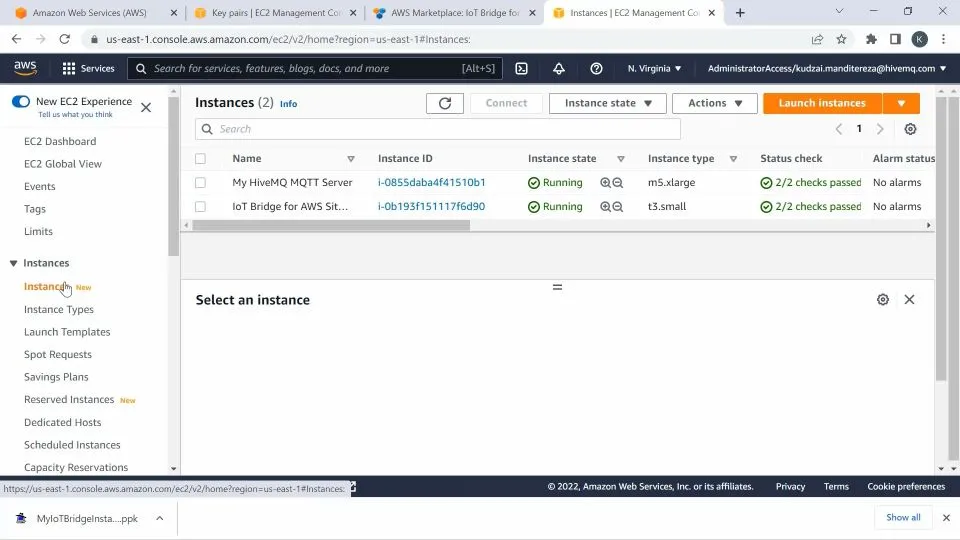Image resolution: width=960 pixels, height=540 pixels.
Task: Collapse the Instances sidebar section
Action: [13, 263]
